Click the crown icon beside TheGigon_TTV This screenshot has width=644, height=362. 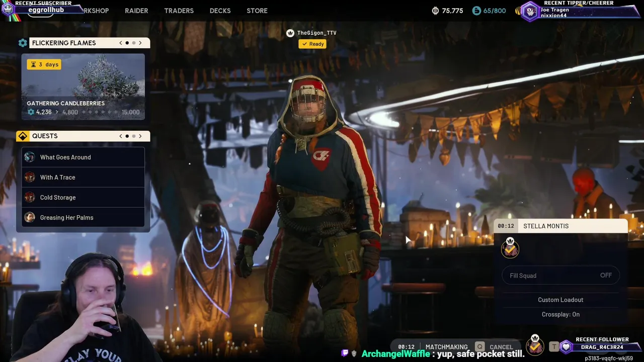click(x=290, y=33)
